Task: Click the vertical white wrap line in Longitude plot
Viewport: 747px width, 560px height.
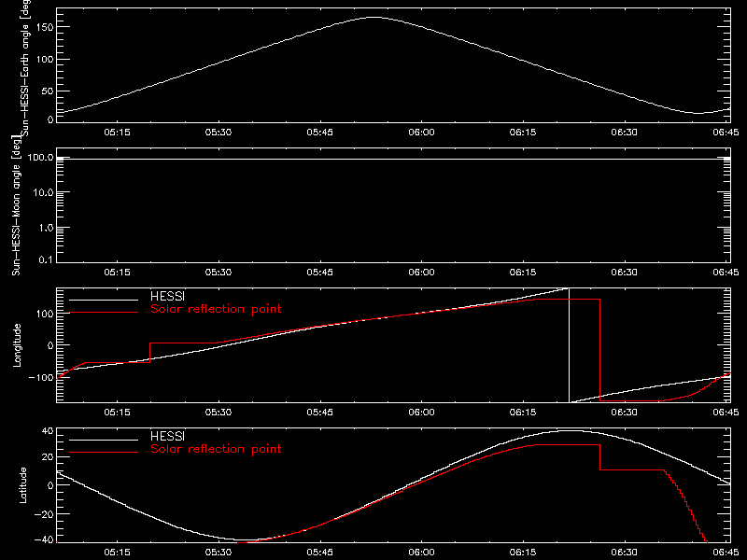Action: pos(569,345)
